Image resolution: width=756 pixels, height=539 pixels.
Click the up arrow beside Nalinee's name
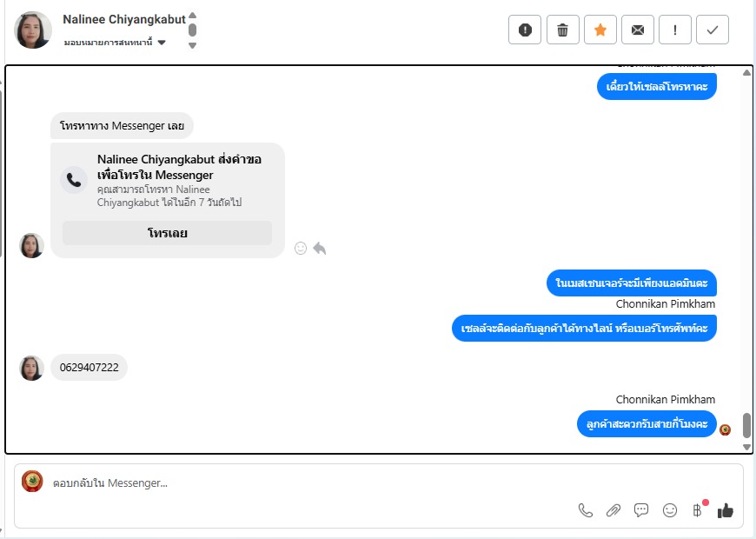pyautogui.click(x=192, y=15)
